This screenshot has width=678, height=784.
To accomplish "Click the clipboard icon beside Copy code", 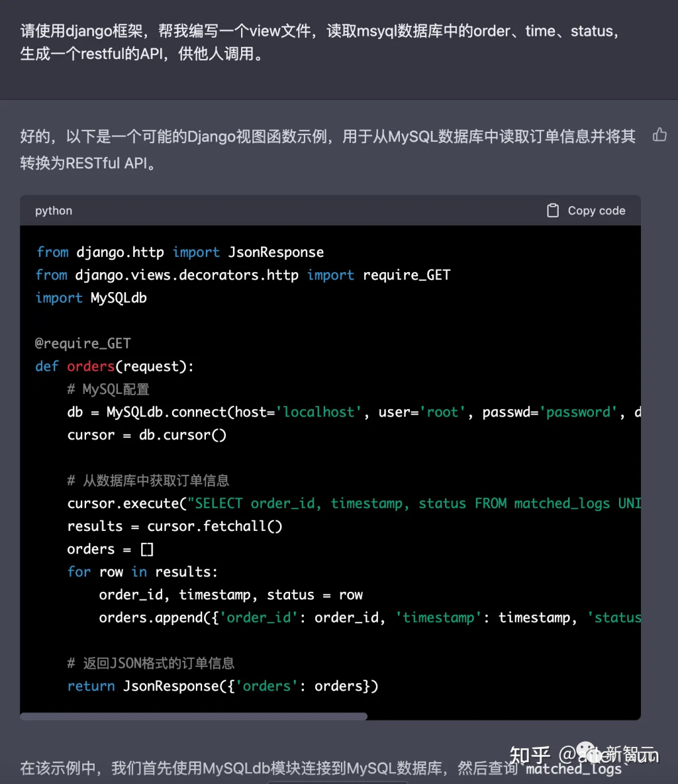I will 553,210.
